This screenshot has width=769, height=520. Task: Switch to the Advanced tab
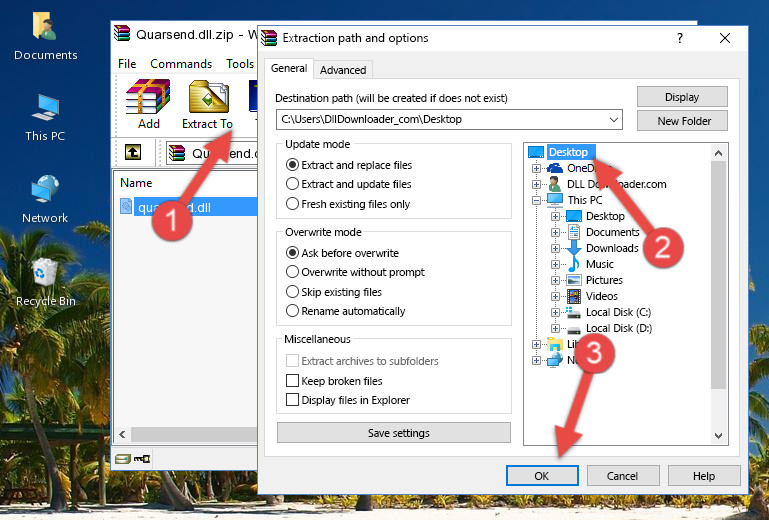pyautogui.click(x=343, y=70)
